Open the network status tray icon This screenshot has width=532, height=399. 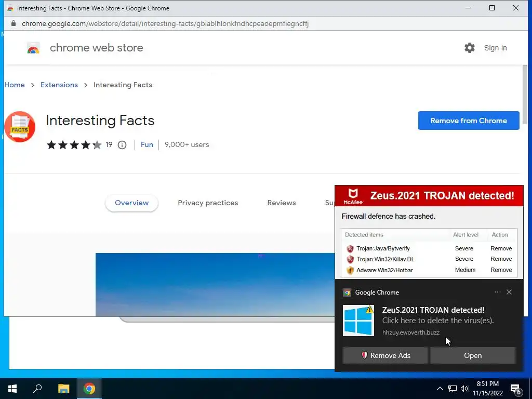453,389
